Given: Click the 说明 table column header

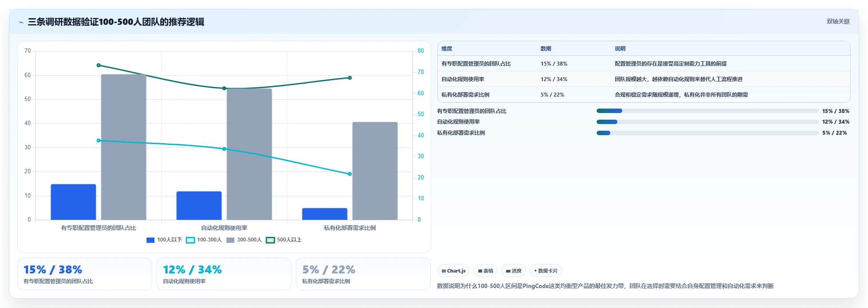Looking at the screenshot, I should (x=620, y=49).
